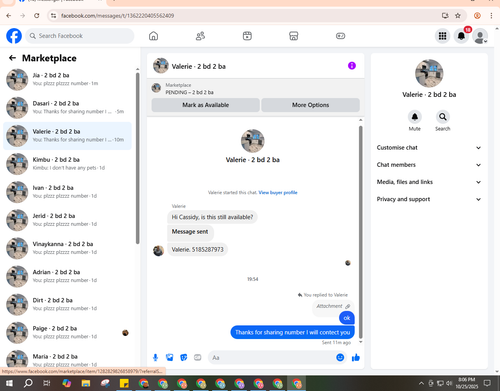This screenshot has height=391, width=500.
Task: Click the Chrome address bar URL
Action: point(117,16)
